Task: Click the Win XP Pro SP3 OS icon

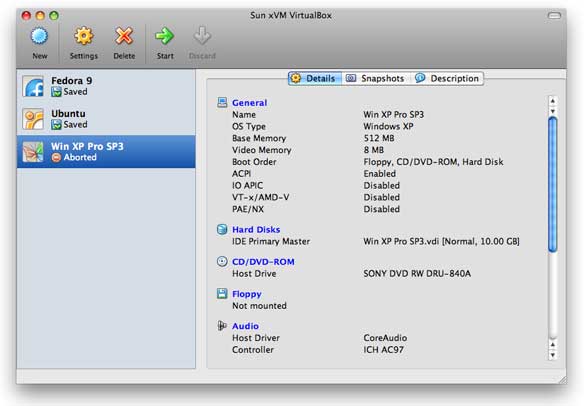Action: pyautogui.click(x=33, y=152)
